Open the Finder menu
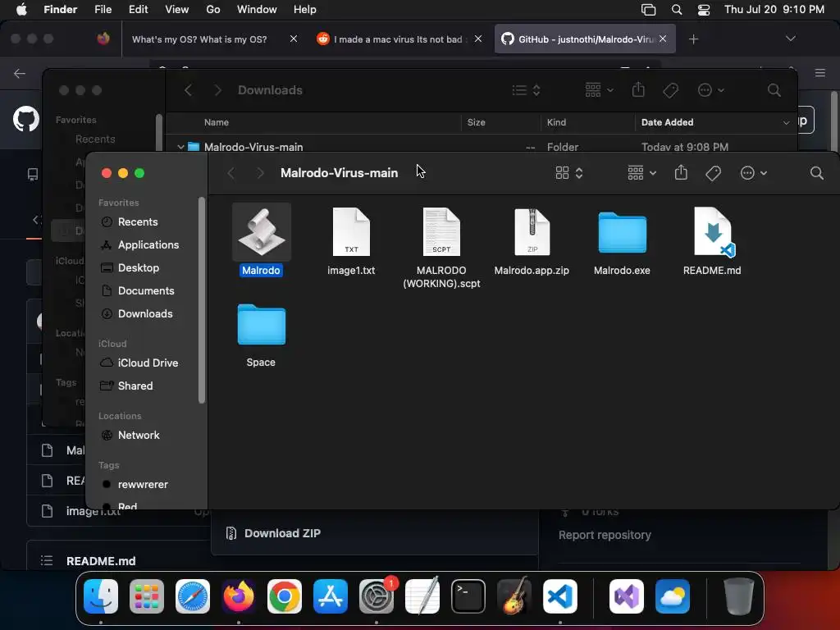 [60, 10]
